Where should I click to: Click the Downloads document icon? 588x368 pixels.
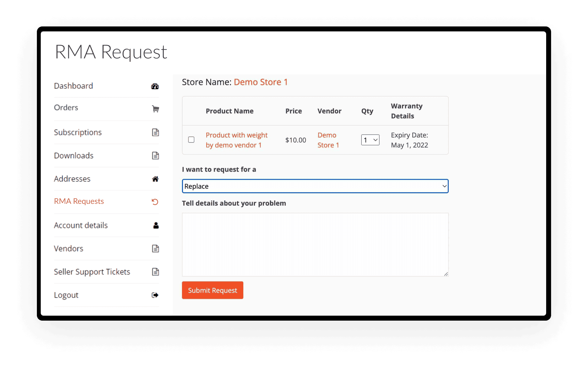156,156
